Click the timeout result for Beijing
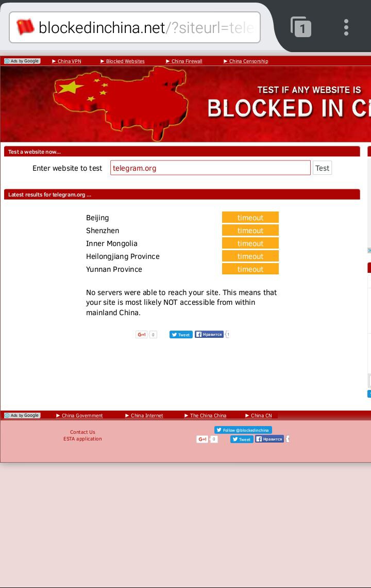Image resolution: width=371 pixels, height=588 pixels. coord(250,218)
